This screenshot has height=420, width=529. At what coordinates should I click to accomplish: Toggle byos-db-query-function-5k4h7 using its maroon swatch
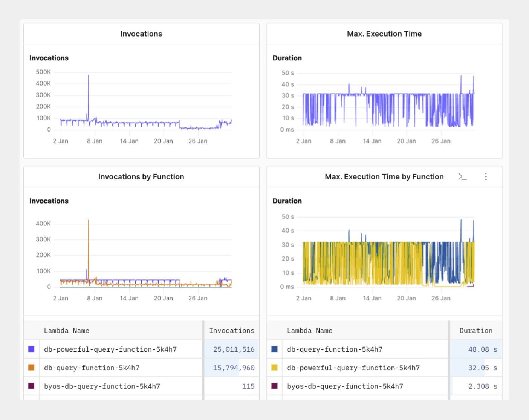[x=31, y=386]
